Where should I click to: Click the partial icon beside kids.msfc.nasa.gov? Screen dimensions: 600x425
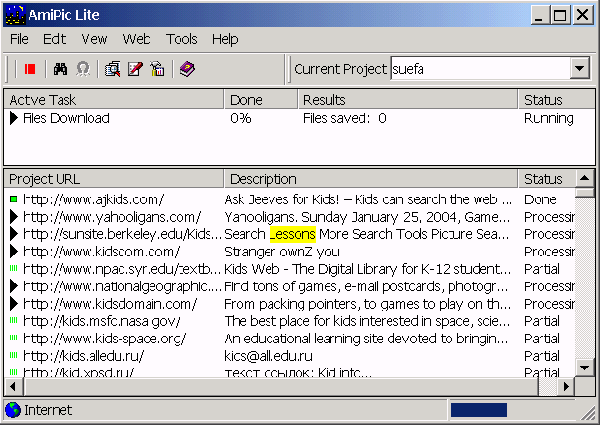coord(14,321)
